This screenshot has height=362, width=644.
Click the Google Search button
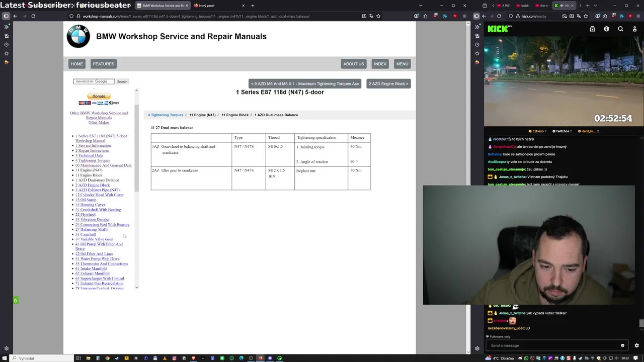point(122,81)
